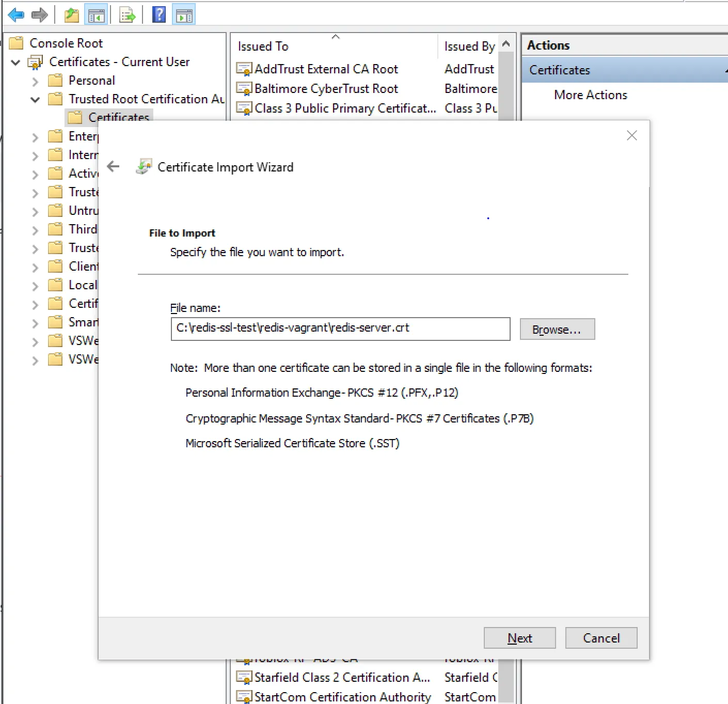The image size is (728, 704).
Task: Click the Up One Level folder icon
Action: click(x=72, y=15)
